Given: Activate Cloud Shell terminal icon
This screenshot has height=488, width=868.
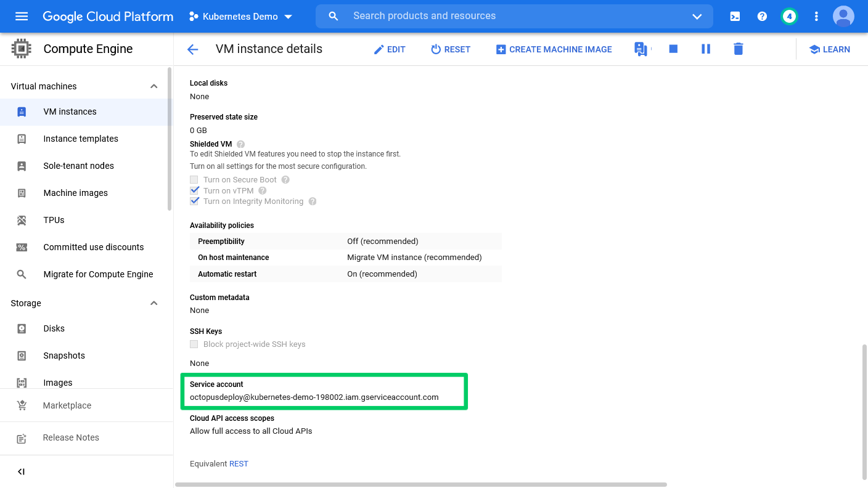Looking at the screenshot, I should 735,17.
